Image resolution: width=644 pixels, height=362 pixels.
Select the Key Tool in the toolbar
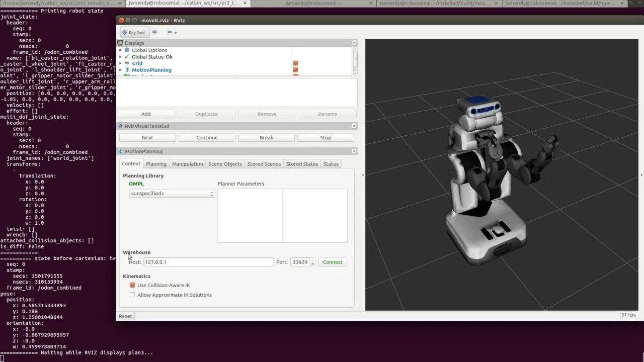(134, 32)
